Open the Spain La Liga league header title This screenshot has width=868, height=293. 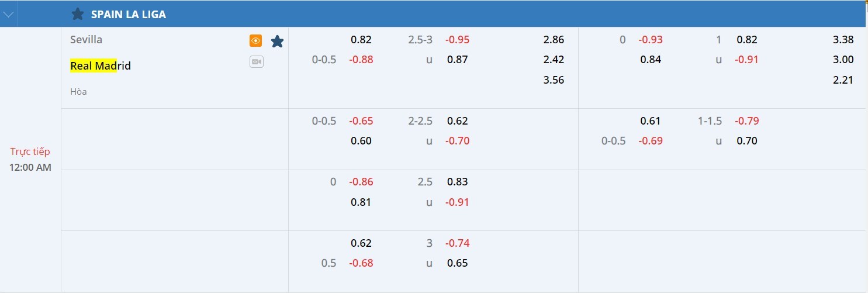[128, 15]
